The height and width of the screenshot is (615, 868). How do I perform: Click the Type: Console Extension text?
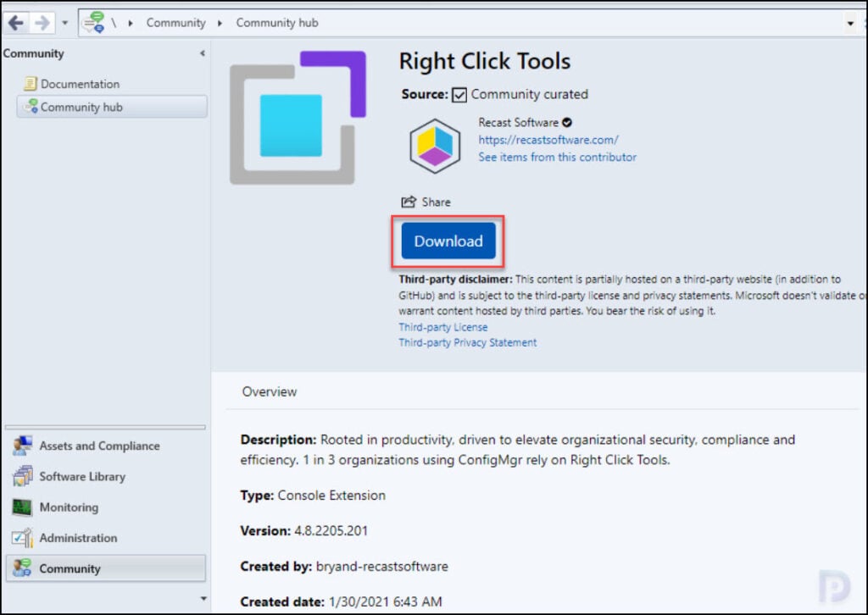click(x=313, y=496)
